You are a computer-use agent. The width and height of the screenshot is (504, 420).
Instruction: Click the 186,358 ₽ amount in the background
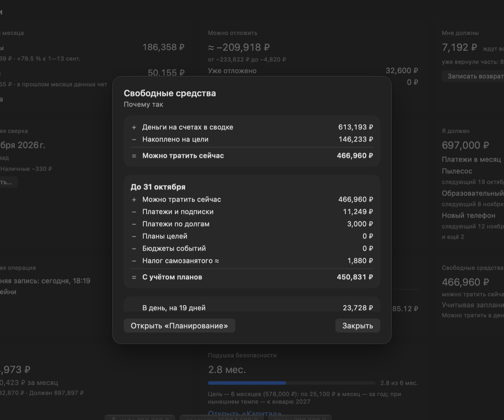click(x=163, y=47)
